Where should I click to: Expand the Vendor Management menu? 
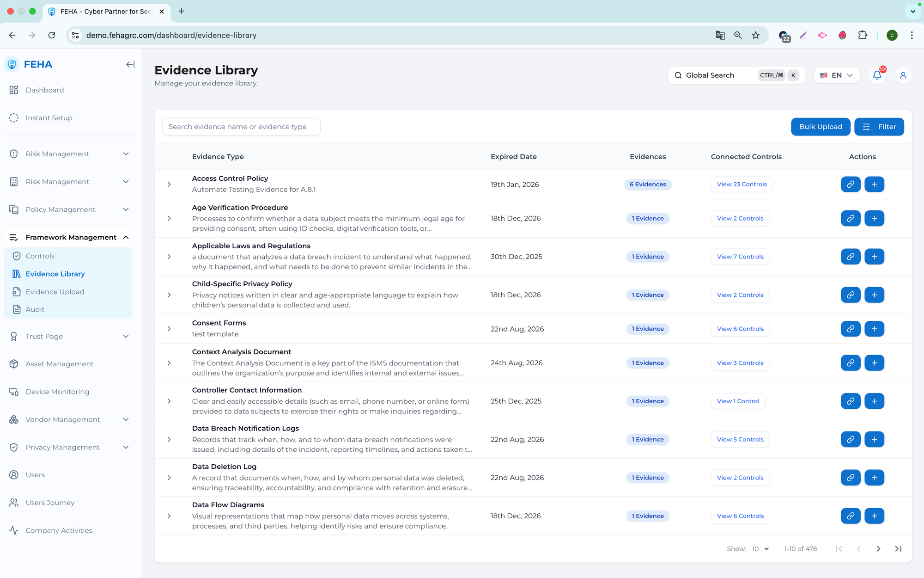126,419
